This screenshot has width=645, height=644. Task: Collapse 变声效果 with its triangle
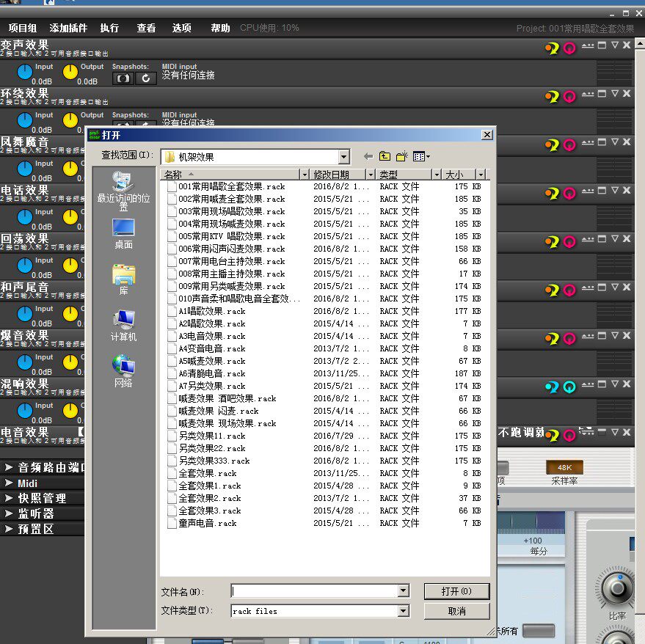click(615, 45)
